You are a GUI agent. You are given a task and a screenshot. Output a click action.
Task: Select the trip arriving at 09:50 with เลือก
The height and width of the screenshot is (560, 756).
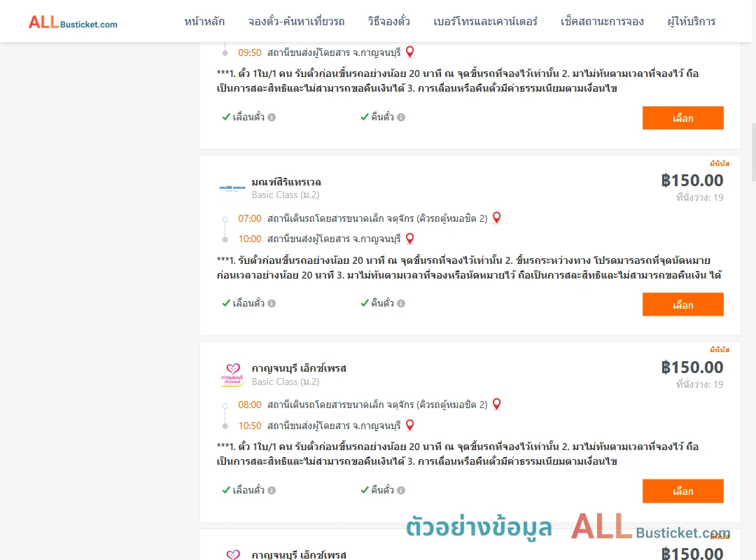(682, 118)
